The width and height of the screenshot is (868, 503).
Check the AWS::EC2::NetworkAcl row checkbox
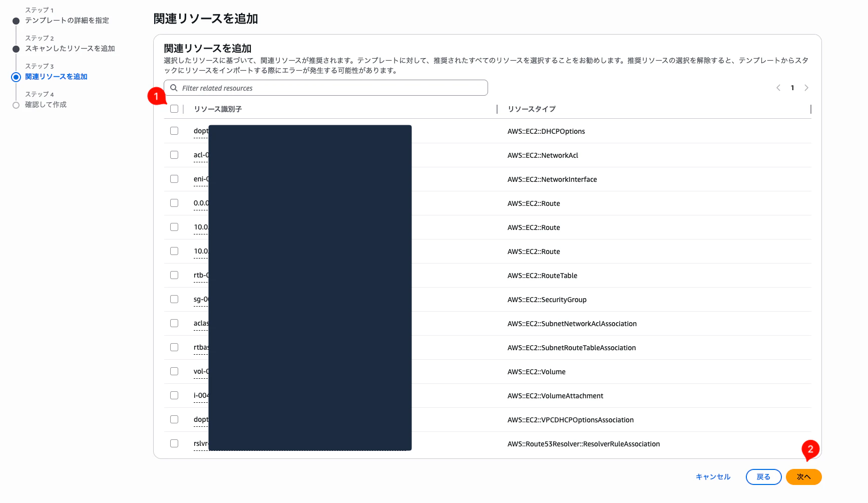tap(174, 155)
